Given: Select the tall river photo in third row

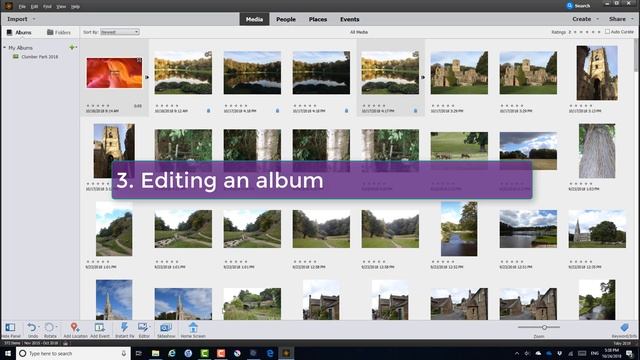Looking at the screenshot, I should click(459, 229).
